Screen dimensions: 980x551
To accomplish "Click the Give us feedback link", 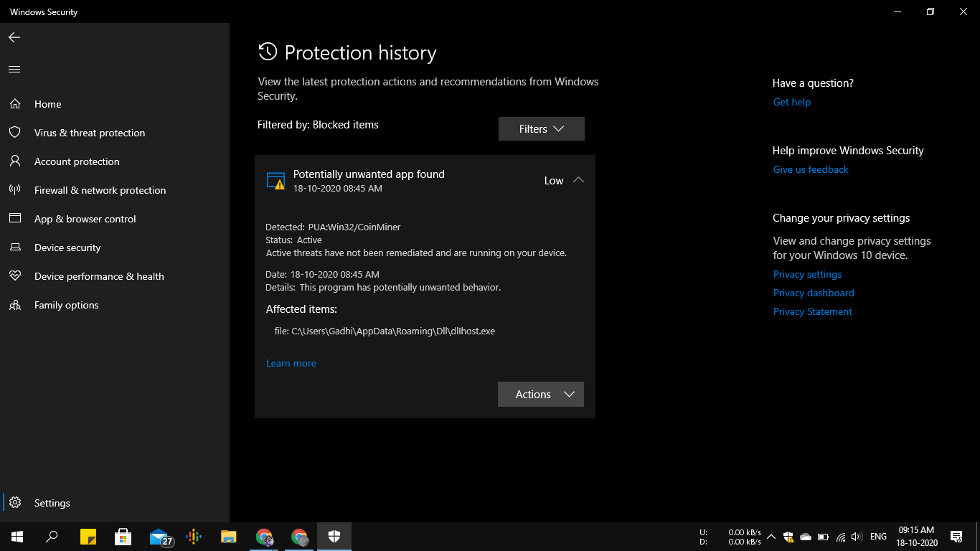I will coord(811,169).
